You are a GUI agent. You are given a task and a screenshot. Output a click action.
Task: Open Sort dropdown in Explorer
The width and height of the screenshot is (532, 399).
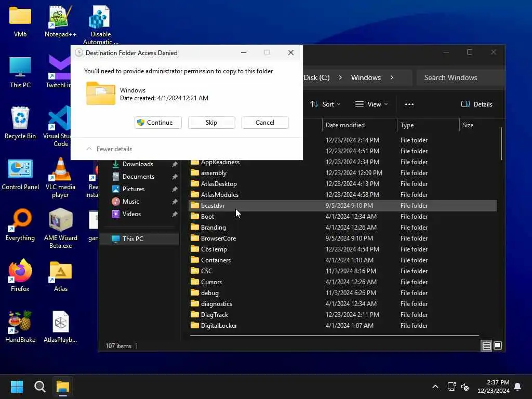tap(325, 104)
